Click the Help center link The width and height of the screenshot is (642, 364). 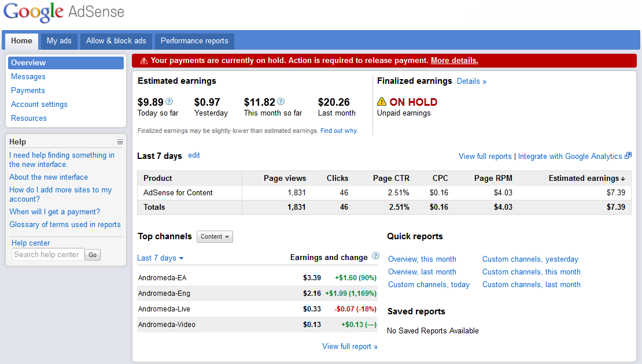click(x=31, y=243)
